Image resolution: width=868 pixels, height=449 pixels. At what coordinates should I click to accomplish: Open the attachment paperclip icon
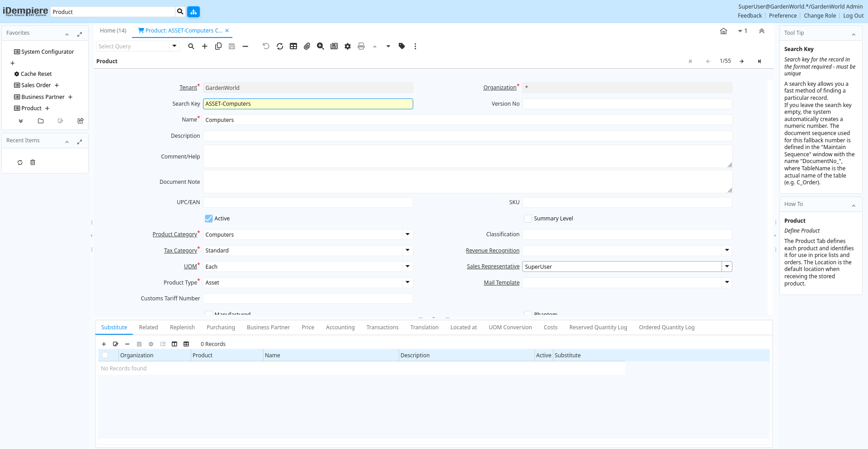307,46
